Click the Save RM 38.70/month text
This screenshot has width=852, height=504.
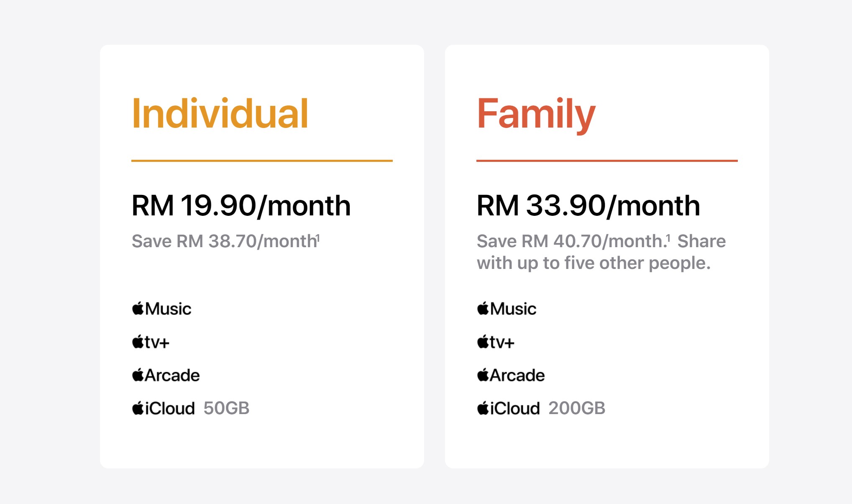(224, 241)
